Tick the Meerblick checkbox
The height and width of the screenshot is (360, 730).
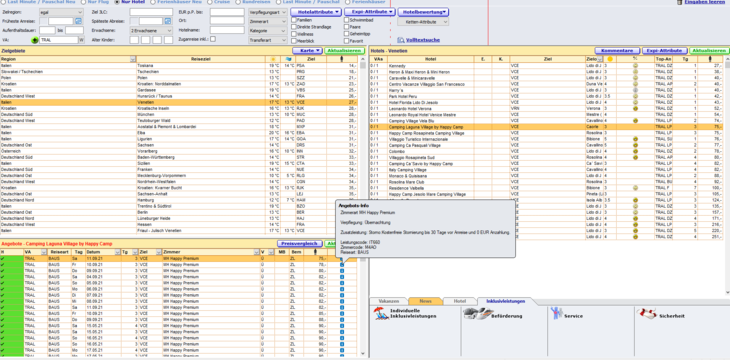click(x=294, y=41)
